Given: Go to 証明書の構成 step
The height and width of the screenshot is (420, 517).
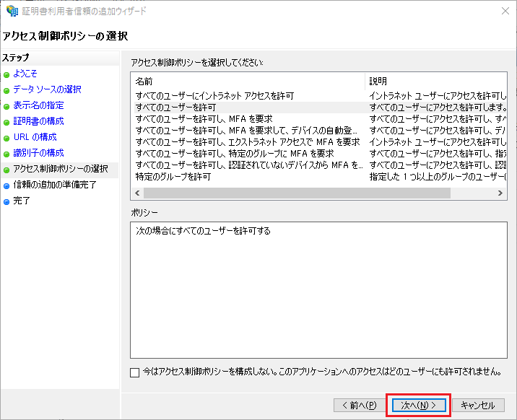Looking at the screenshot, I should [38, 121].
